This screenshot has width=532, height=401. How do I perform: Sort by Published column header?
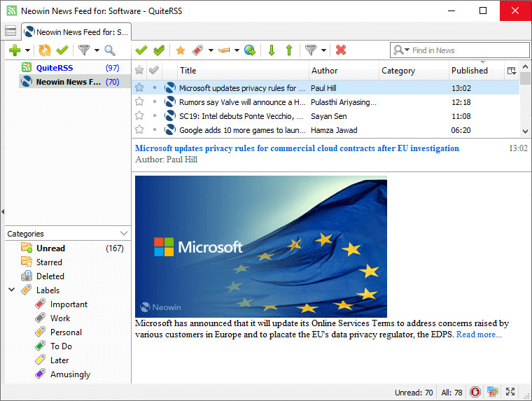[477, 71]
